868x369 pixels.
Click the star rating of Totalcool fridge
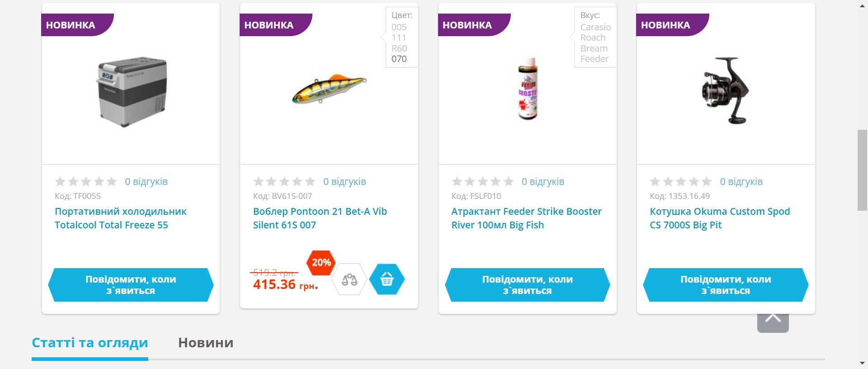tap(86, 182)
